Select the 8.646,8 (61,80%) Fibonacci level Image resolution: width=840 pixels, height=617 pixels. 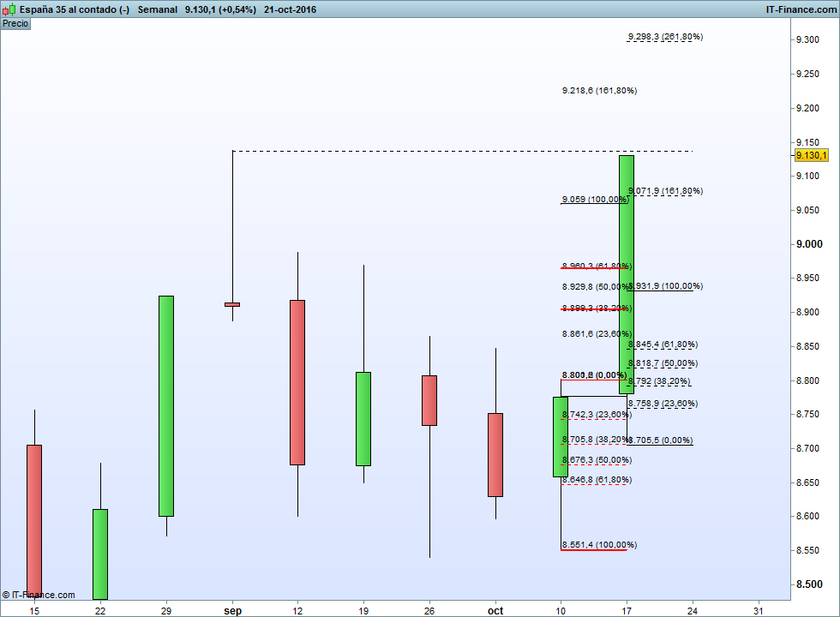pyautogui.click(x=597, y=480)
